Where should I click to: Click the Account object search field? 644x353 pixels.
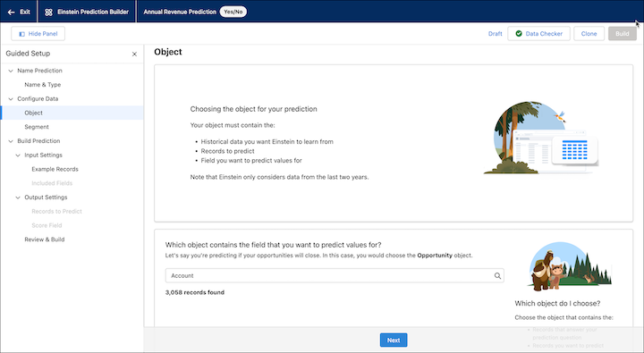(335, 276)
